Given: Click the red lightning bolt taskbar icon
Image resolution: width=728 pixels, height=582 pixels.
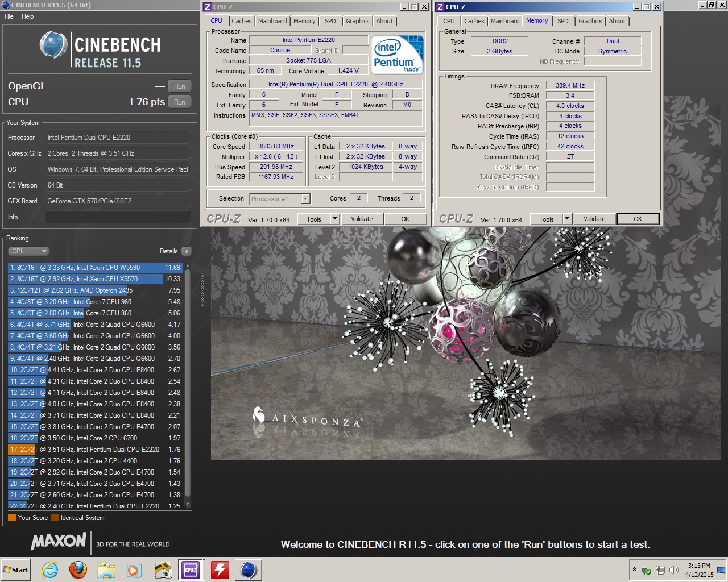Looking at the screenshot, I should click(220, 569).
